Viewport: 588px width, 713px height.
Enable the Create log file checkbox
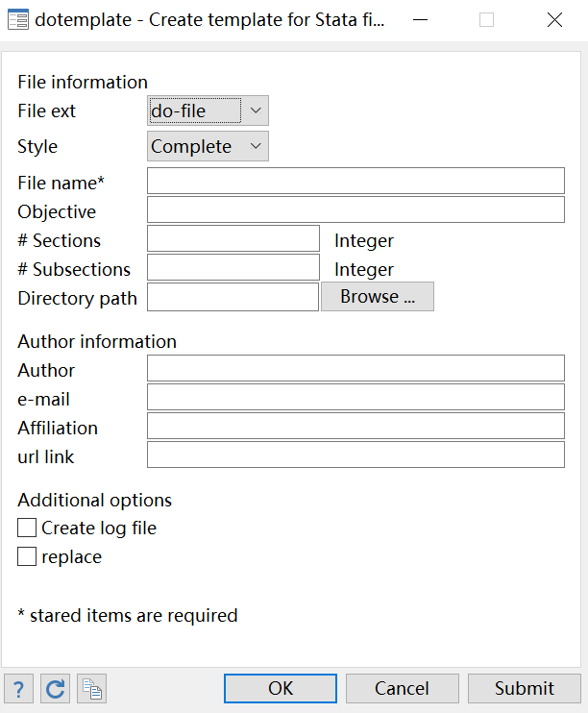coord(27,528)
